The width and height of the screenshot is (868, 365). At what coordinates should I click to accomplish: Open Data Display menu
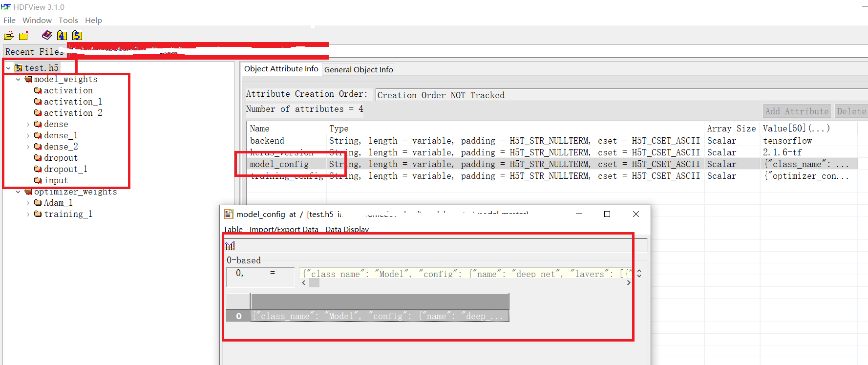(x=347, y=229)
